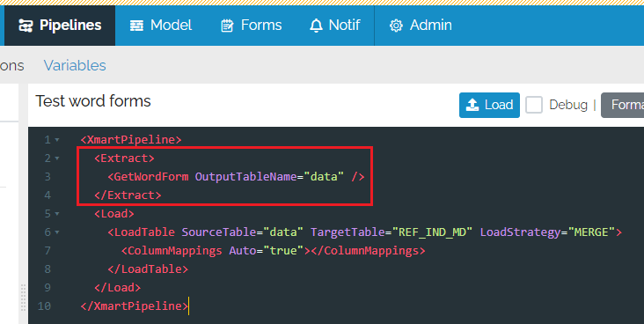Collapse the XmartPipeline fold arrow on line 1
Screen dimensions: 644x324
(57, 140)
